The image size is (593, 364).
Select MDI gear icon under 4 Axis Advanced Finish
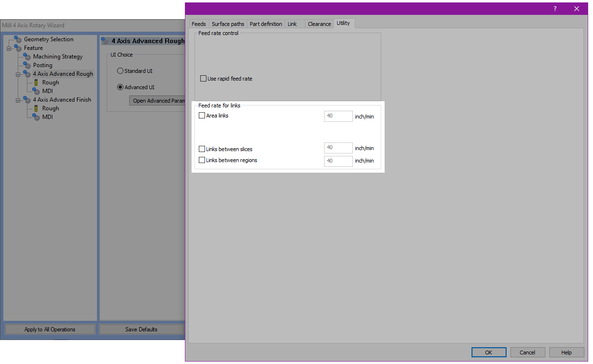[36, 117]
